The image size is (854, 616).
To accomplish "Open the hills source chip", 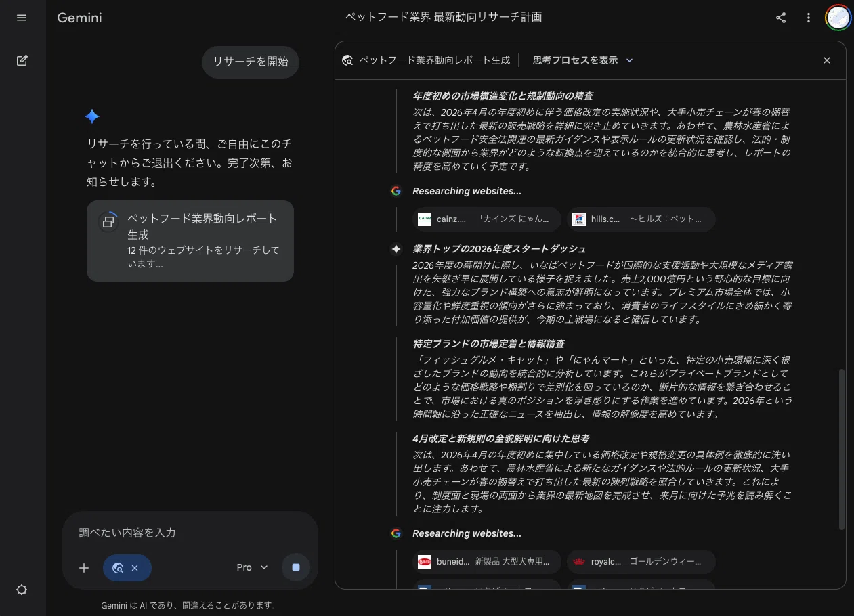I will [641, 219].
